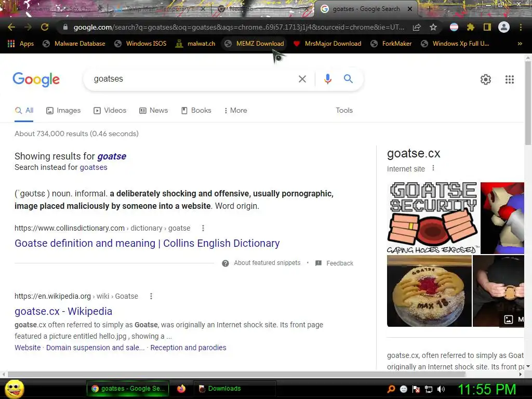The height and width of the screenshot is (399, 532).
Task: Click About featured snippets
Action: pos(267,263)
